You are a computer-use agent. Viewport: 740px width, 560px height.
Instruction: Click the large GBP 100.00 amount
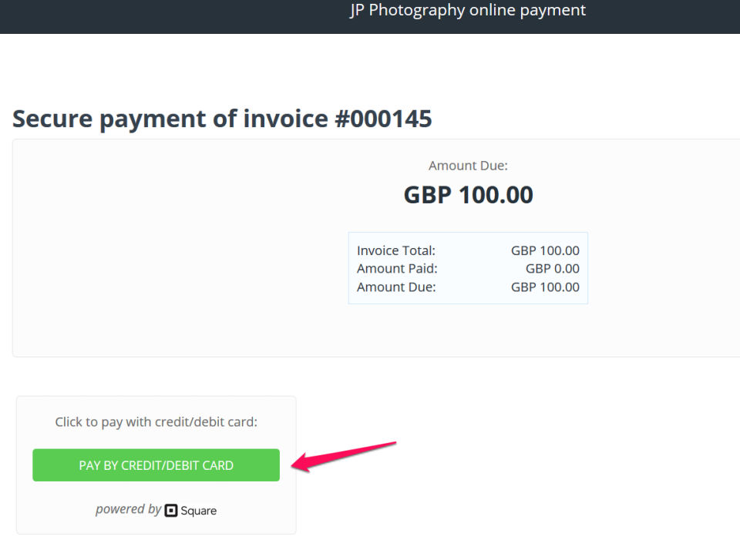tap(468, 195)
